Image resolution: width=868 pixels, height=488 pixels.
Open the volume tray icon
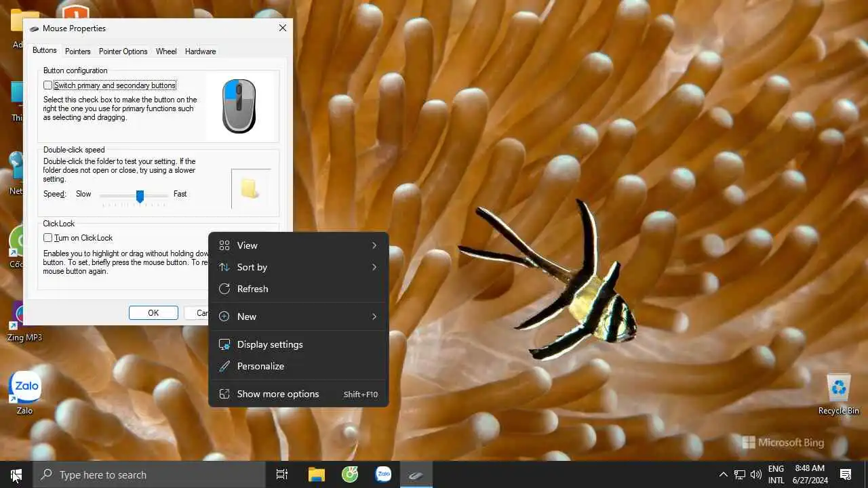pos(756,474)
